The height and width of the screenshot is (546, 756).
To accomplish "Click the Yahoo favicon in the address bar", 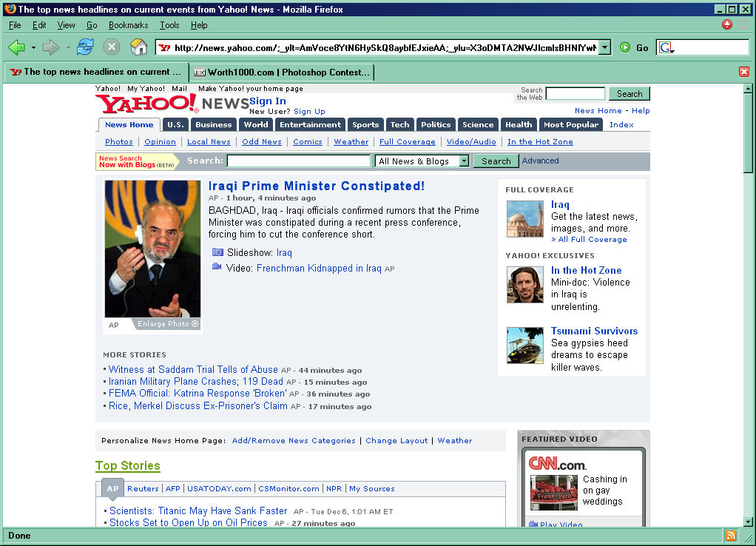I will coord(164,48).
